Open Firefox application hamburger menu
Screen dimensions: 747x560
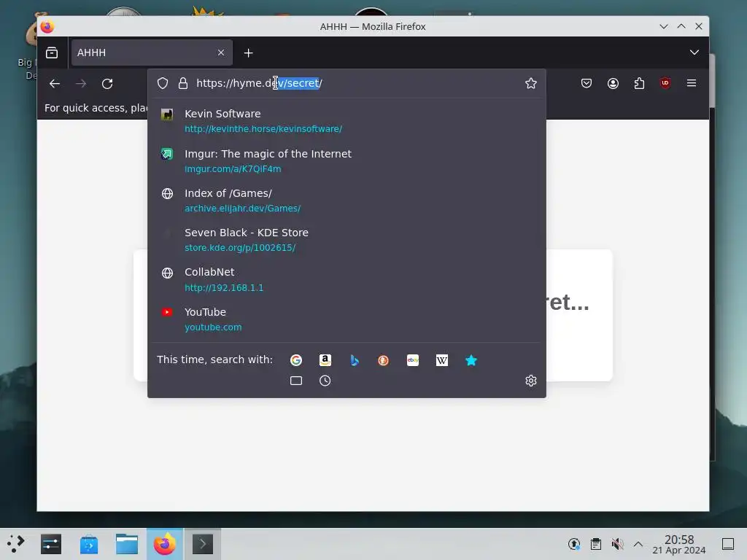692,83
